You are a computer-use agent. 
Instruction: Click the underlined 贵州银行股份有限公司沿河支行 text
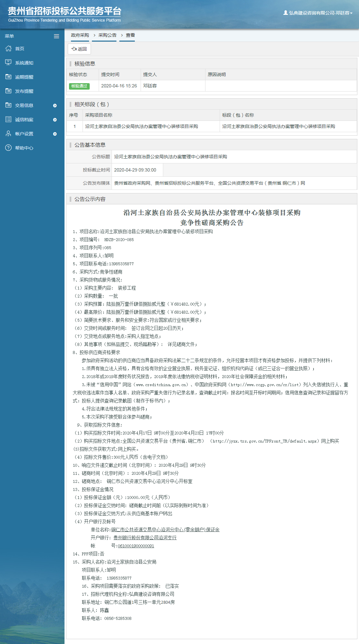(145, 538)
